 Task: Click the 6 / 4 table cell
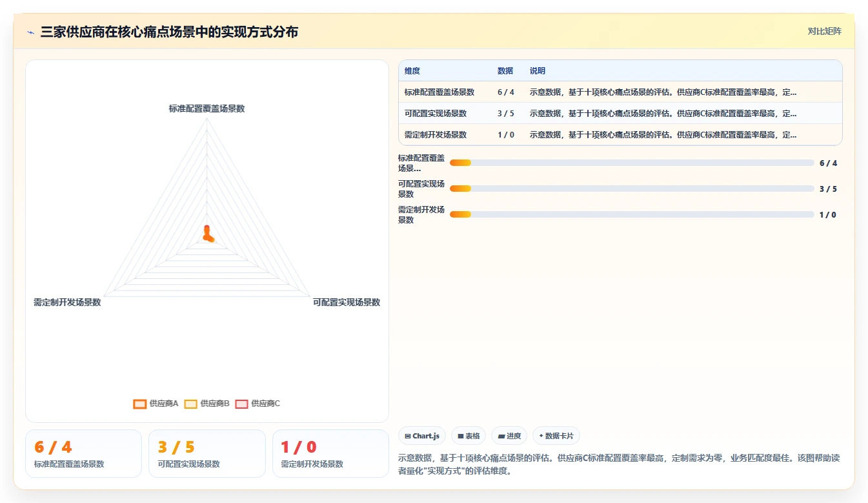click(506, 92)
